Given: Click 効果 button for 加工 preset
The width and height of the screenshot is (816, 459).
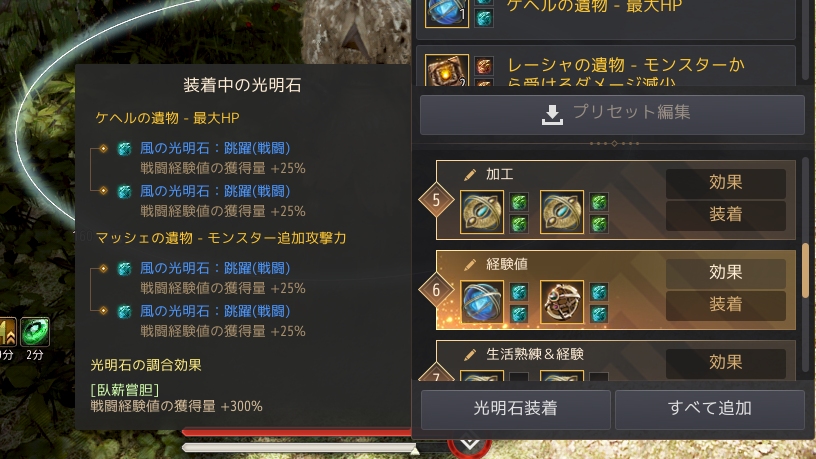Looking at the screenshot, I should [725, 183].
